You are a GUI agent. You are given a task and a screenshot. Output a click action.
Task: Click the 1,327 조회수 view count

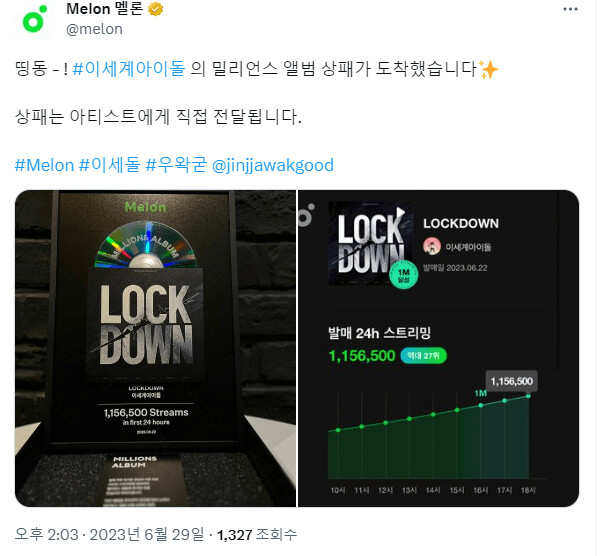coord(257,535)
